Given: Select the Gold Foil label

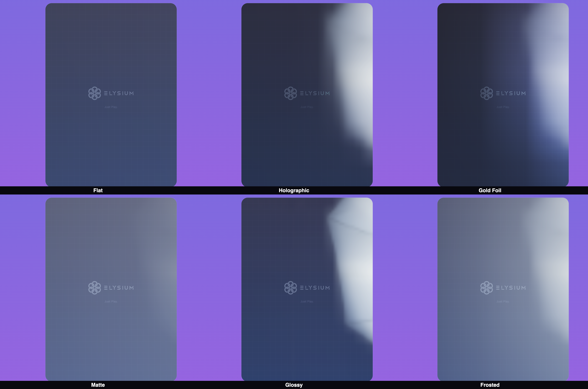Looking at the screenshot, I should point(490,190).
